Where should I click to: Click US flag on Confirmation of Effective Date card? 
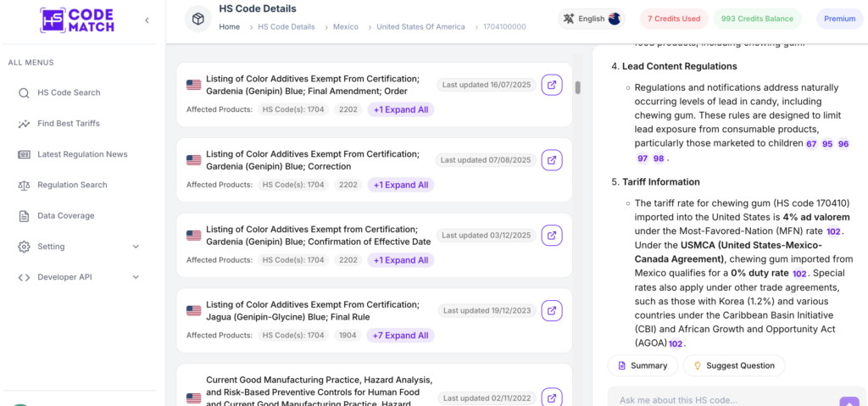(194, 236)
